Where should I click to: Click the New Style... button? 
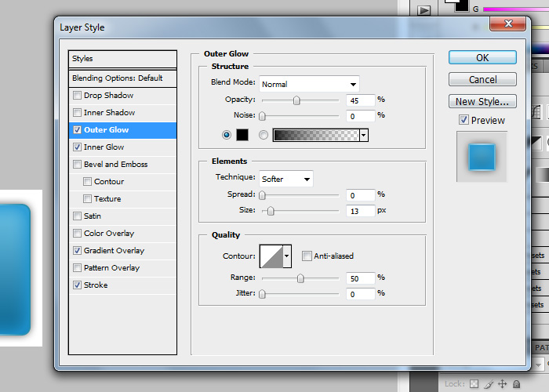click(x=482, y=101)
